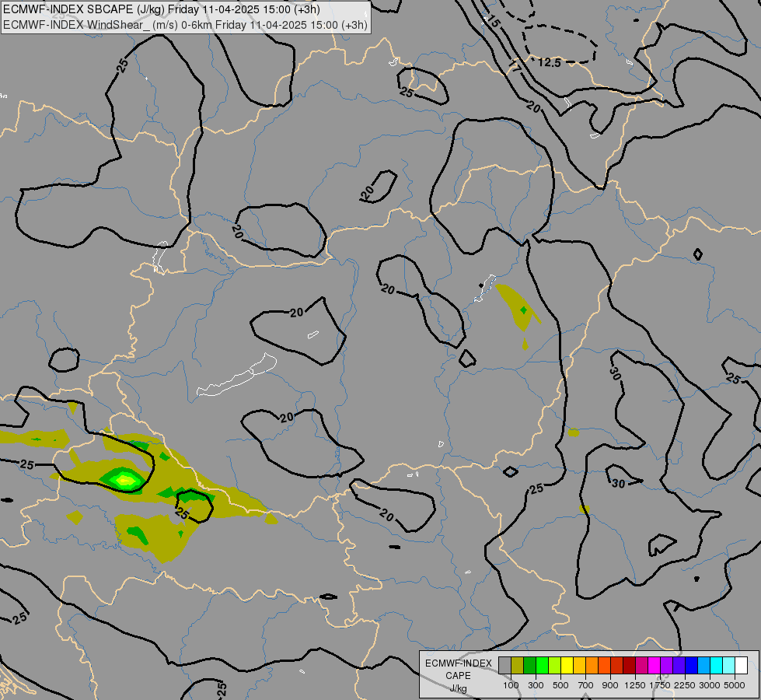Click the SBCAPE title line at top
The width and height of the screenshot is (761, 700).
[x=161, y=9]
